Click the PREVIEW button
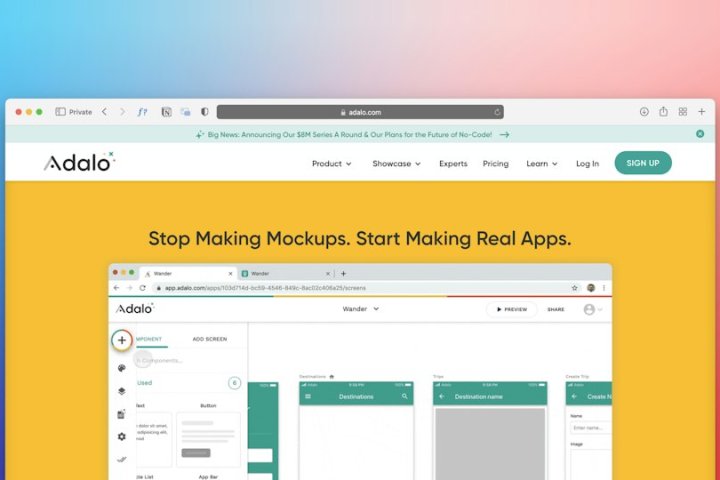Image resolution: width=720 pixels, height=480 pixels. tap(512, 309)
